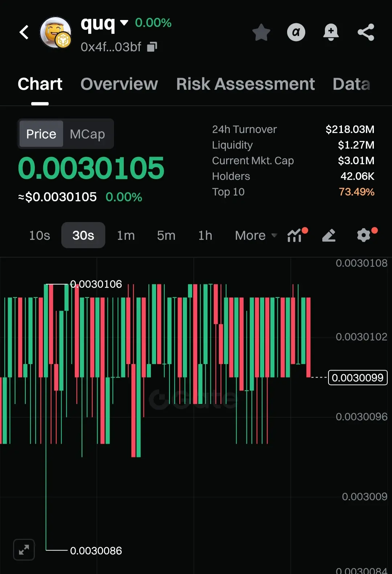
Task: Set a price alert with bell
Action: click(x=331, y=32)
